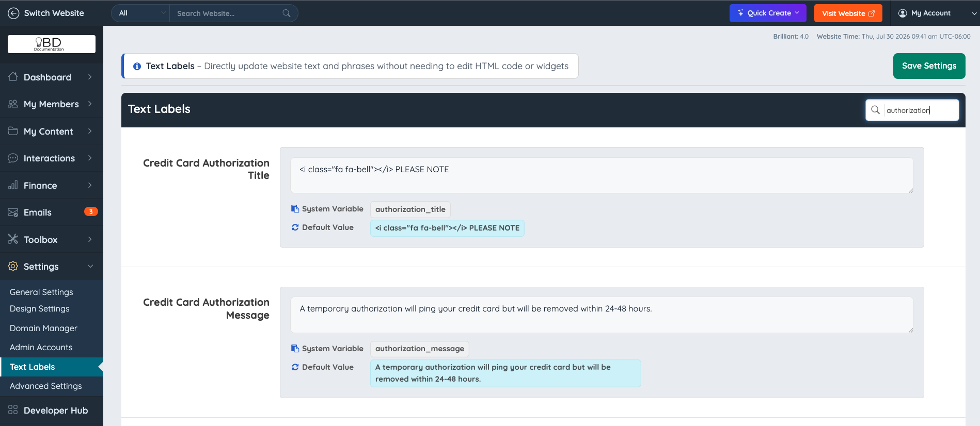Click the external link icon on Visit Website
Image resolution: width=980 pixels, height=426 pixels.
(872, 13)
